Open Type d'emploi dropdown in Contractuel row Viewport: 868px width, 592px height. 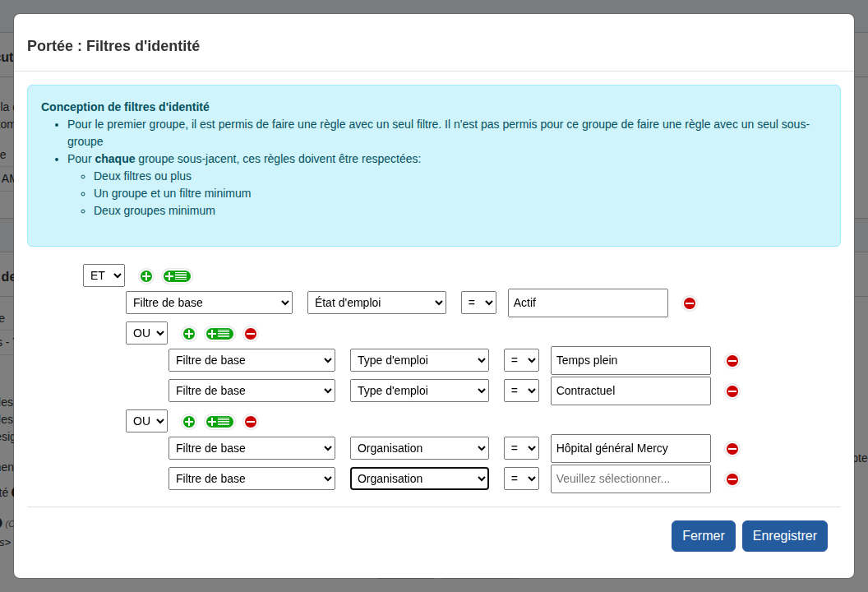point(419,391)
